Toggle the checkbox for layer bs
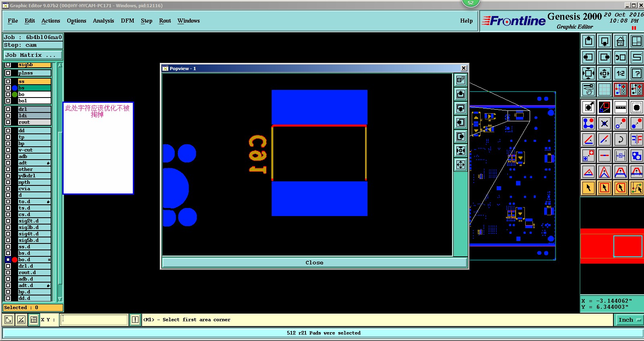 point(8,88)
